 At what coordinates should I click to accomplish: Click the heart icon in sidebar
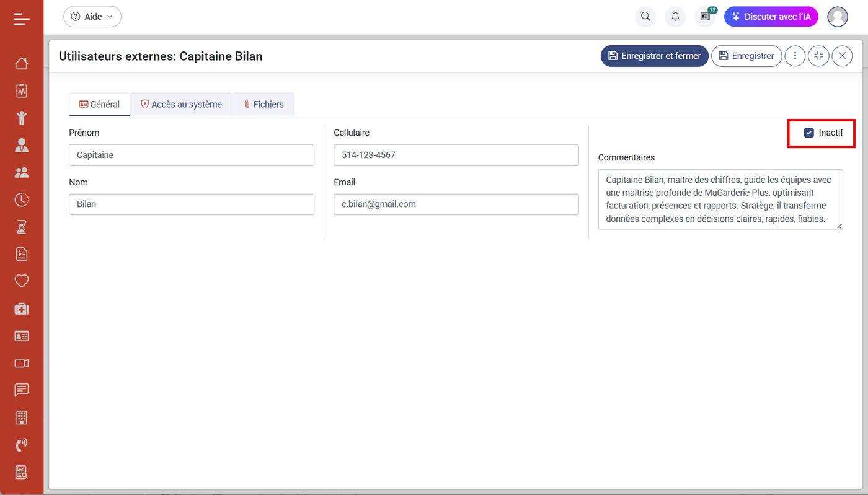[22, 281]
